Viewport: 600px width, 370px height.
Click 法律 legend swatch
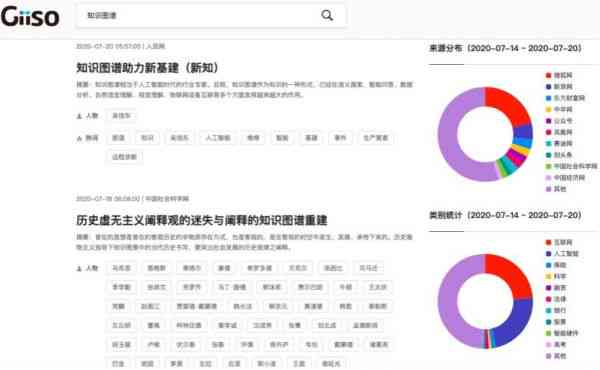click(x=548, y=299)
